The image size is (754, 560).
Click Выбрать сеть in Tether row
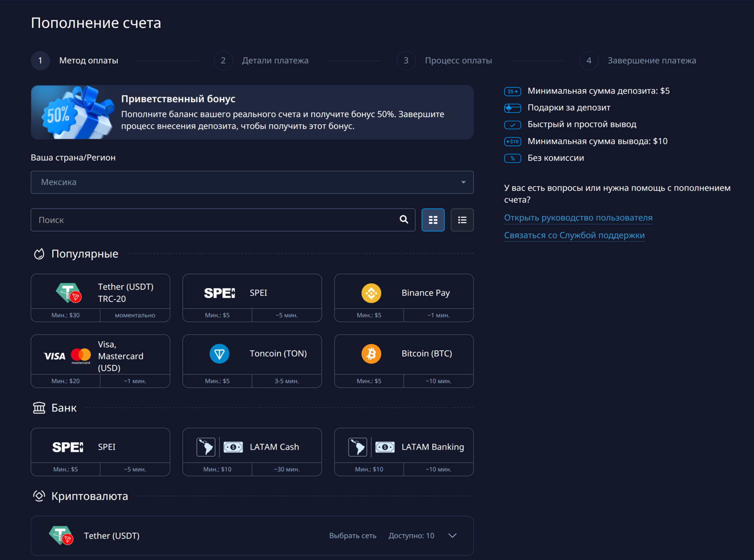click(352, 536)
